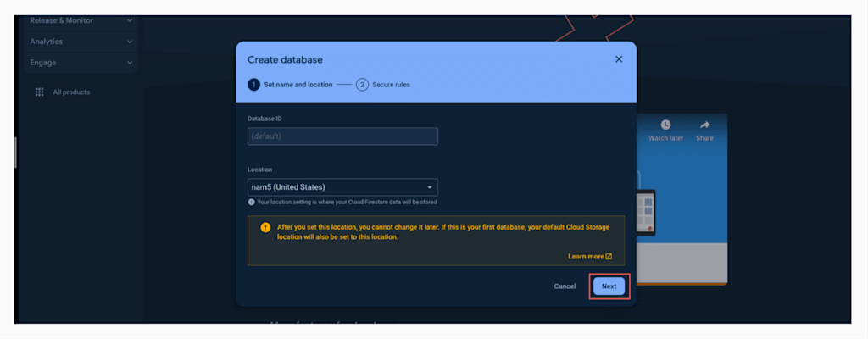This screenshot has width=868, height=339.
Task: Click the 'Database ID' label
Action: (264, 119)
